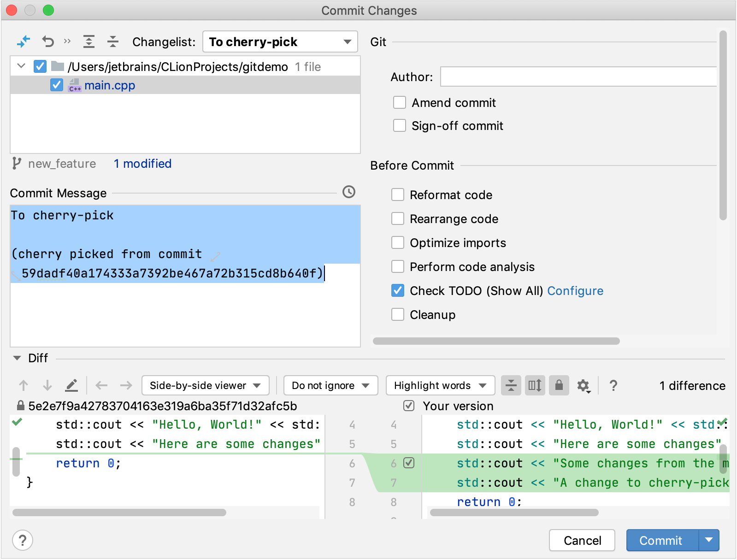Uncheck the main.cpp file checkbox

[57, 85]
